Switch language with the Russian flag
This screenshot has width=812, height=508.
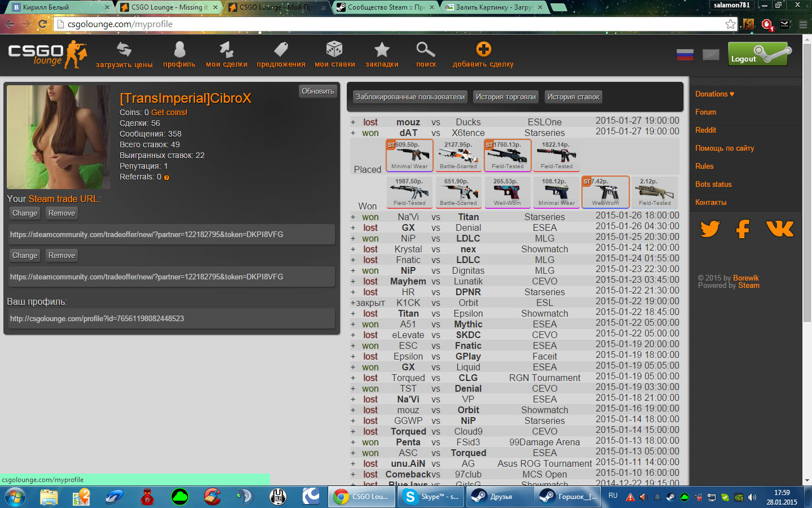pos(685,55)
